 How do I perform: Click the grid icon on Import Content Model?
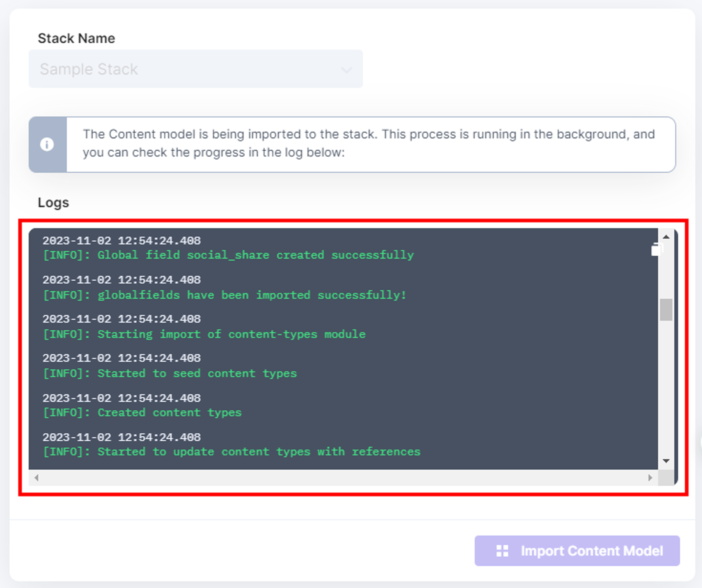coord(502,551)
